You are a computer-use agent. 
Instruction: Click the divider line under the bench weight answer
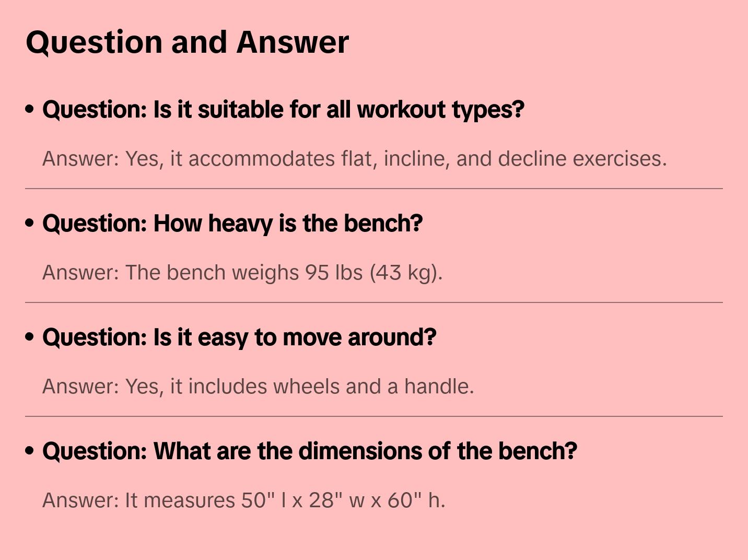[x=374, y=302]
